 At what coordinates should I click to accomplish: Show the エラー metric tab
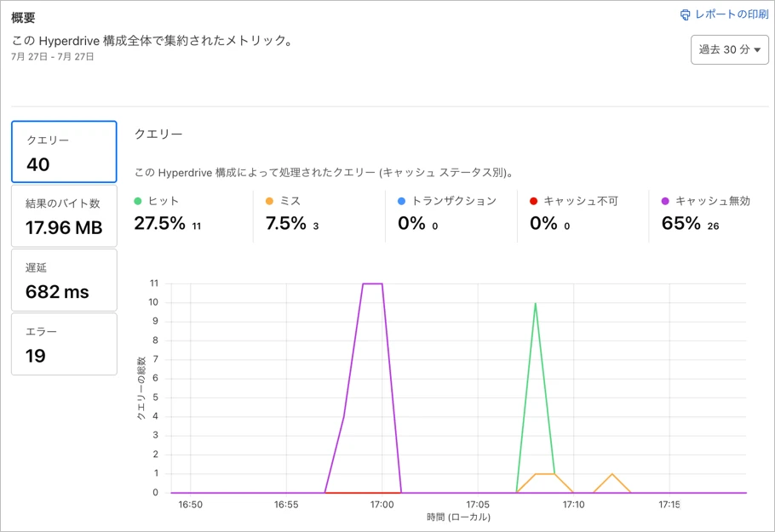pyautogui.click(x=64, y=344)
